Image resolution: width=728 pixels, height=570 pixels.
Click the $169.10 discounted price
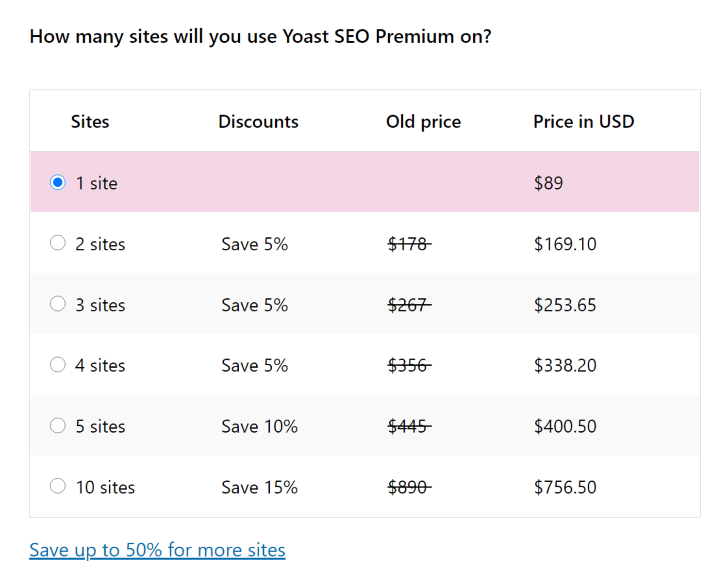pos(565,244)
